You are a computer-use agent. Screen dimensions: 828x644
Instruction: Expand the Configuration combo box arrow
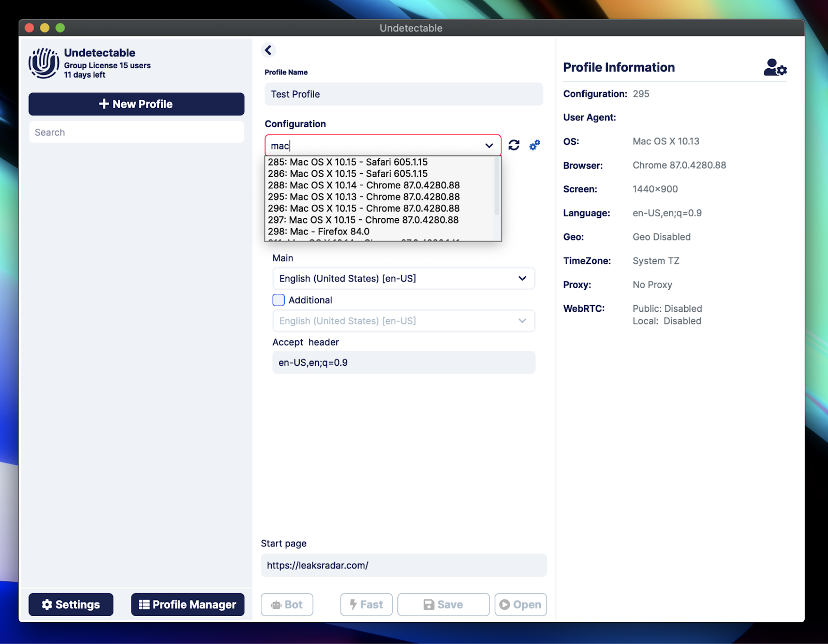click(489, 146)
